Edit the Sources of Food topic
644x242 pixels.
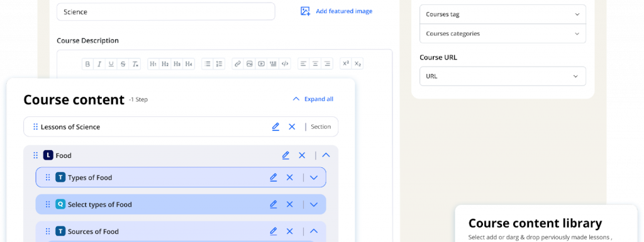[x=273, y=231]
